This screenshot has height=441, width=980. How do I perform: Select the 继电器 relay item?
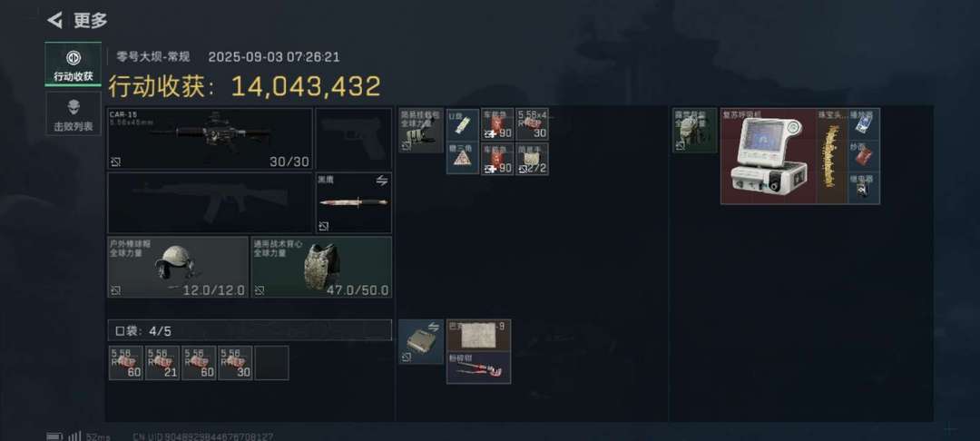coord(864,188)
